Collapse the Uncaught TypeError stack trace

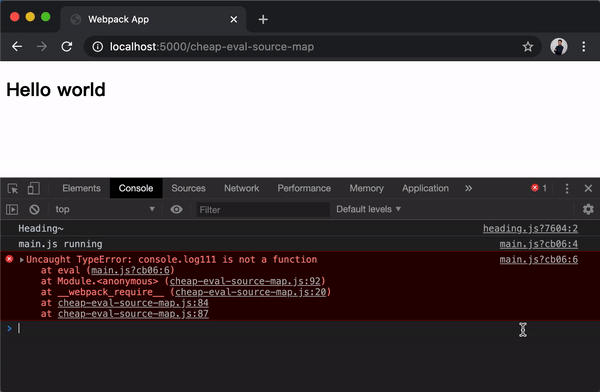22,260
